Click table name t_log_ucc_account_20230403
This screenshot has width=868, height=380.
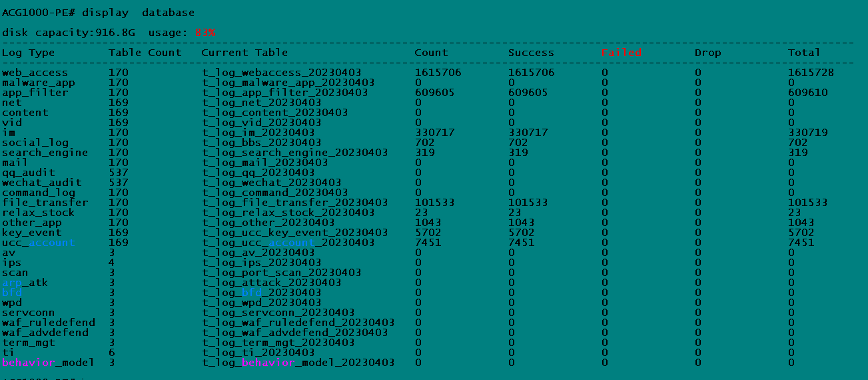(288, 243)
